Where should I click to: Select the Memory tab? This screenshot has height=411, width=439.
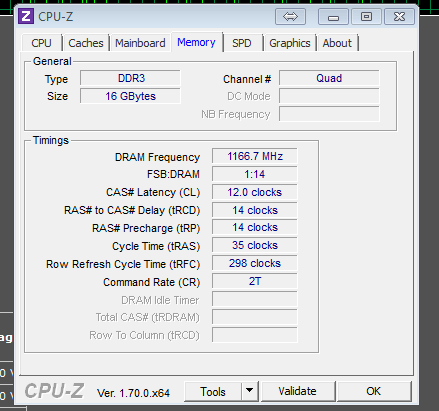click(196, 42)
